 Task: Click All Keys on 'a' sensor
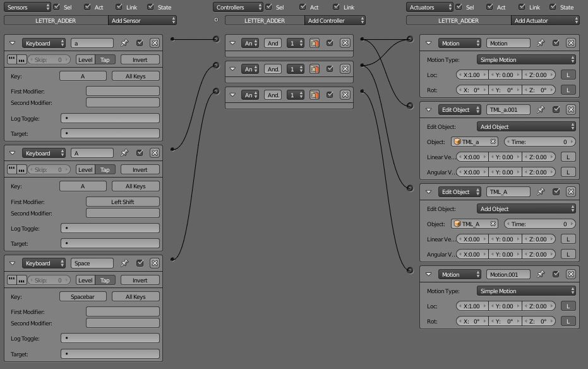pos(135,76)
